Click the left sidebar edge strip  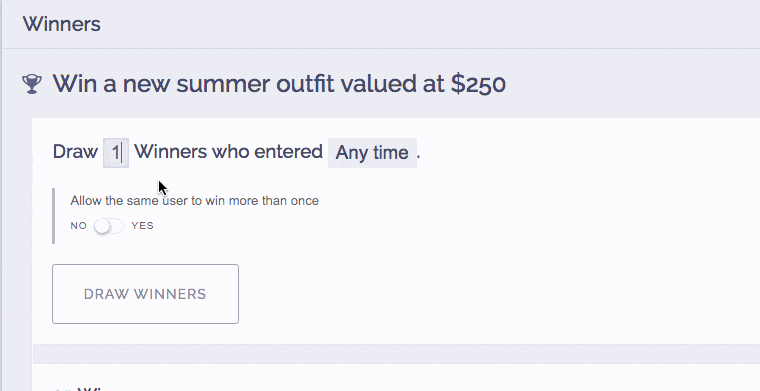point(1,195)
